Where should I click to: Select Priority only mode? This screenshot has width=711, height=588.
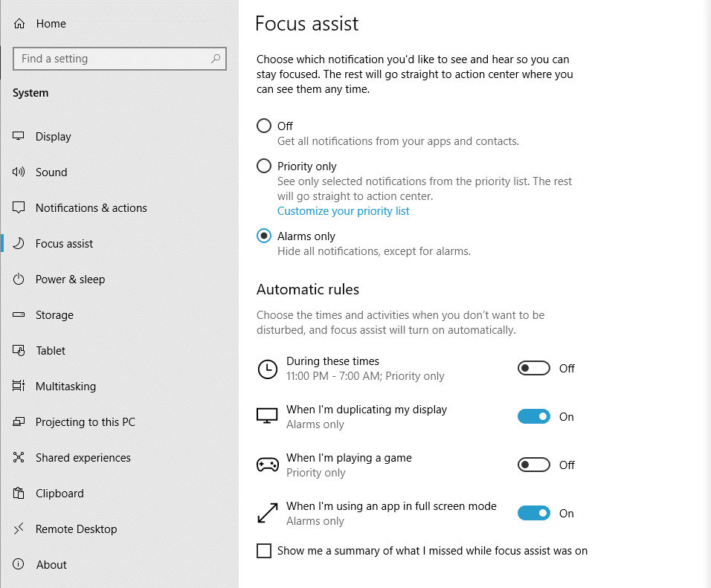point(264,166)
